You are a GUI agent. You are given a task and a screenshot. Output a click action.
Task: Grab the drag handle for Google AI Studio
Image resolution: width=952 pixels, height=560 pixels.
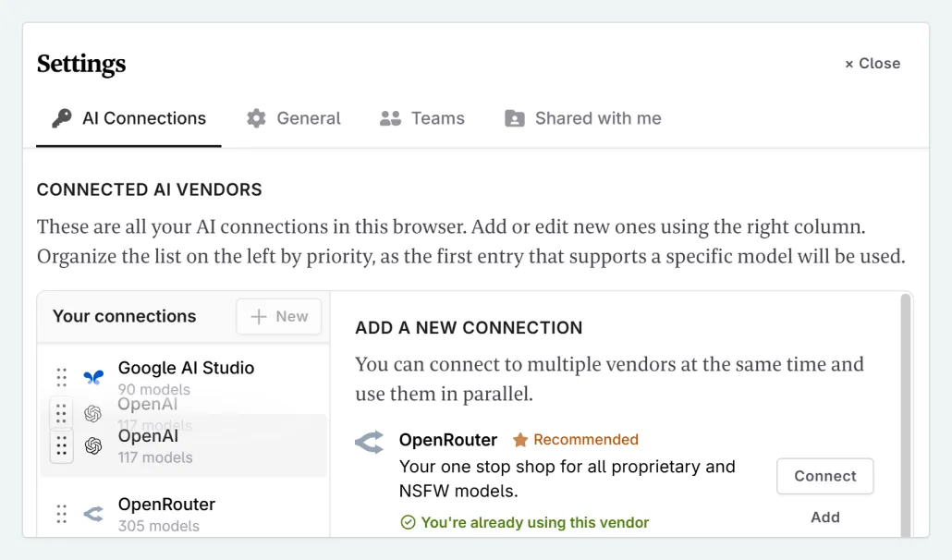tap(62, 377)
